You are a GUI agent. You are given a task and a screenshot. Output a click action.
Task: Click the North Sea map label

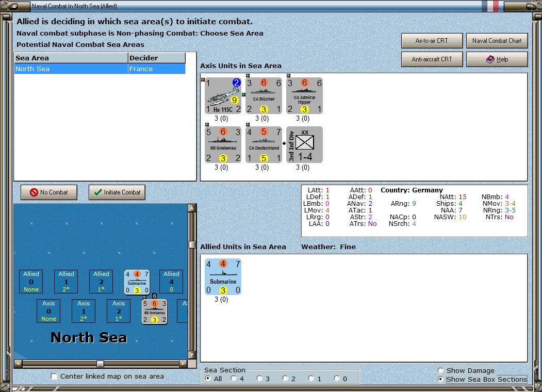click(x=89, y=337)
